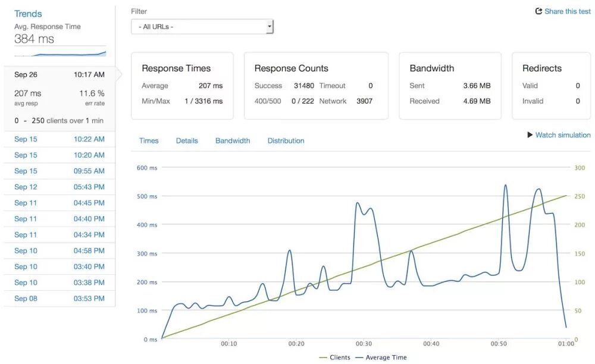
Task: Open the Distribution tab
Action: [286, 141]
